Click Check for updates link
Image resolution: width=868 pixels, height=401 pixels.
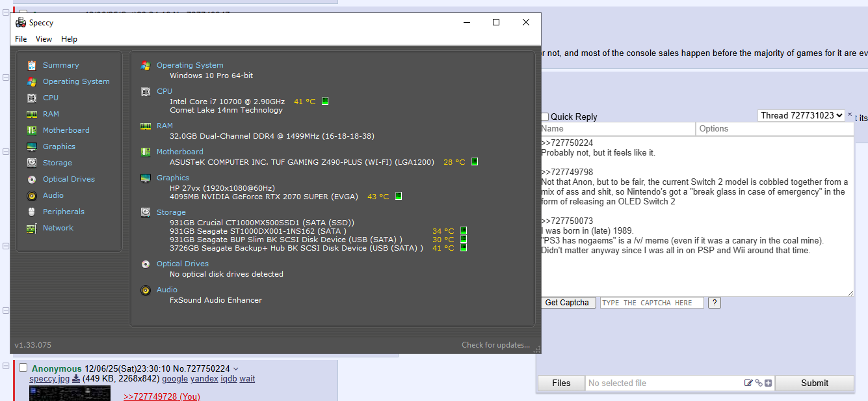[x=495, y=345]
